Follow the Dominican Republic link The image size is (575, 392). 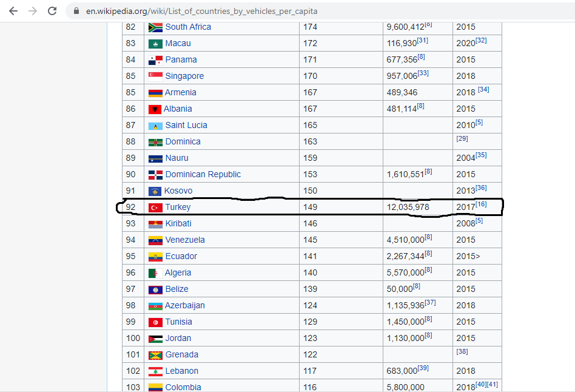coord(203,174)
